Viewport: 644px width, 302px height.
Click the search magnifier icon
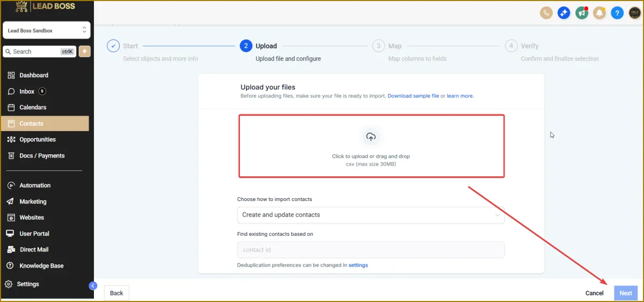click(8, 52)
